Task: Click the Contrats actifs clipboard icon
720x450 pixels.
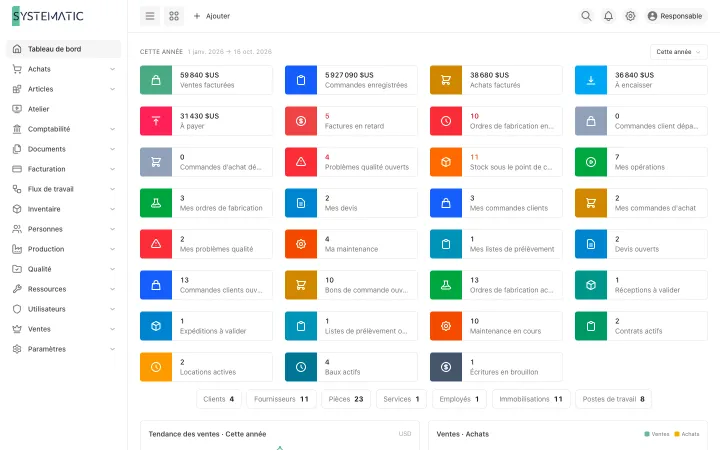Action: (591, 326)
